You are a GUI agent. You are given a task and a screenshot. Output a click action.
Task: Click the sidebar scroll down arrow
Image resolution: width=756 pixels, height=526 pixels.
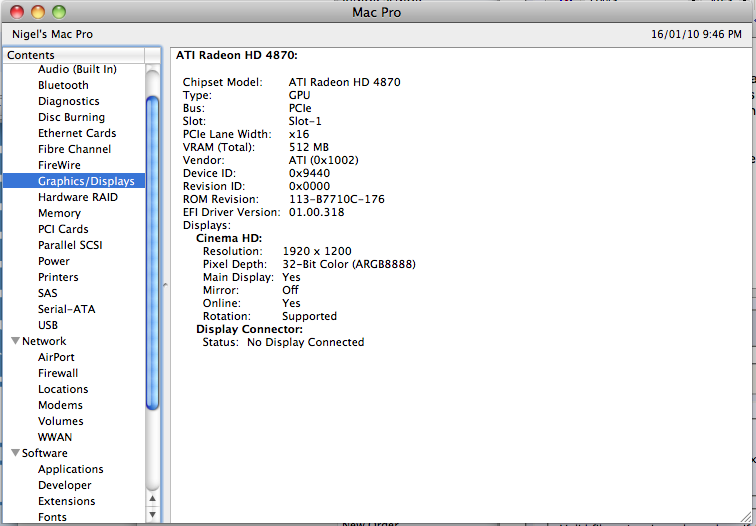coord(152,514)
